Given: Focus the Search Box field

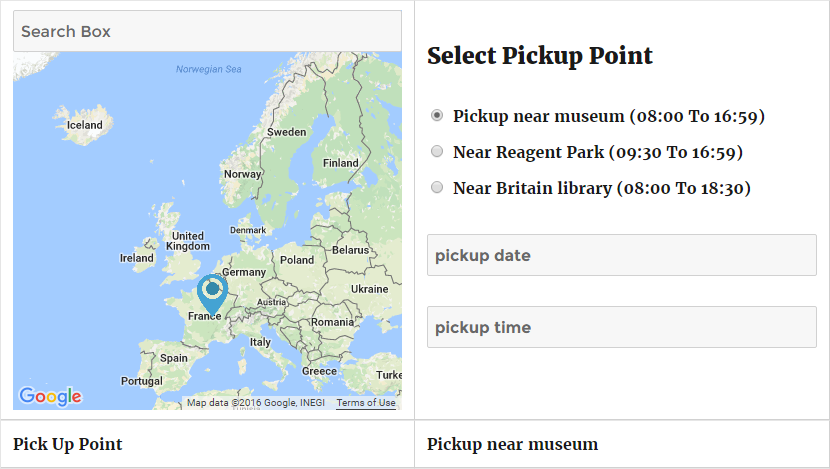Looking at the screenshot, I should coord(208,31).
